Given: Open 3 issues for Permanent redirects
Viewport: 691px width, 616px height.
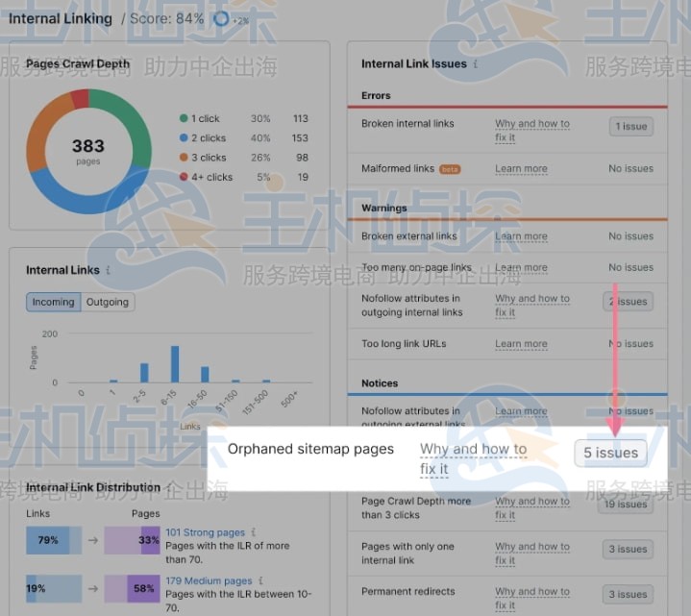Looking at the screenshot, I should [x=626, y=594].
